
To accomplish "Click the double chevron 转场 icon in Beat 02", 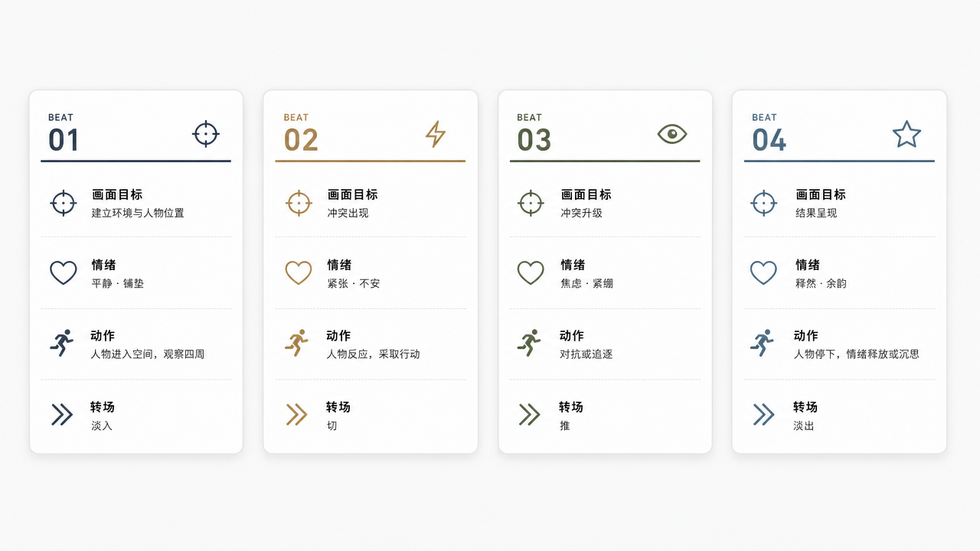I will (x=296, y=414).
